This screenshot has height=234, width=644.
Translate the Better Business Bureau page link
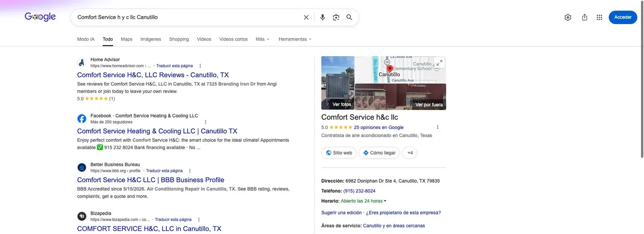(164, 171)
